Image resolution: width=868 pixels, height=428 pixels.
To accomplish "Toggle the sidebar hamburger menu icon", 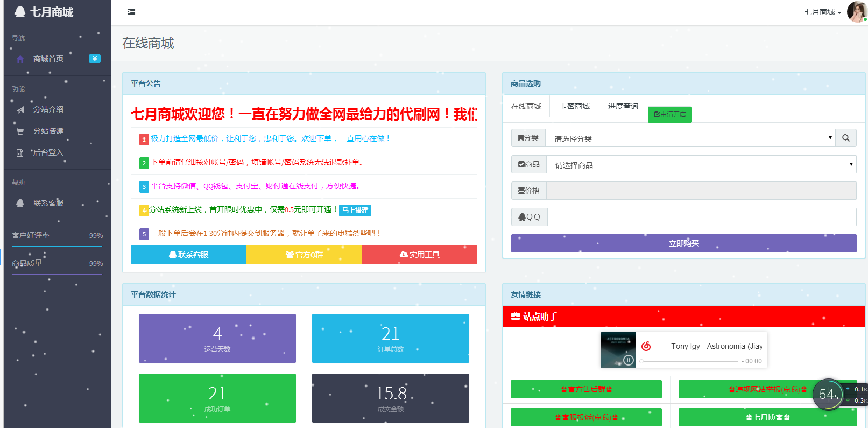I will pos(131,12).
